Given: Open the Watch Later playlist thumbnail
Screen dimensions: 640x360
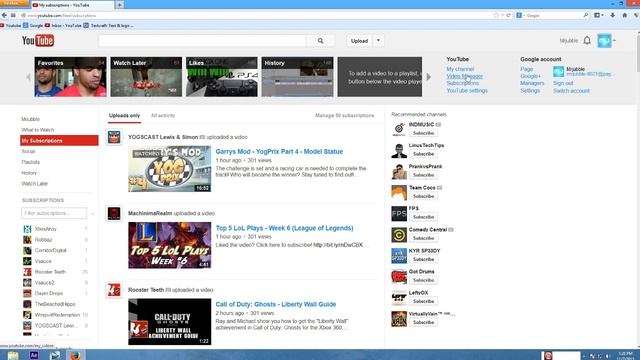Looking at the screenshot, I should 146,77.
